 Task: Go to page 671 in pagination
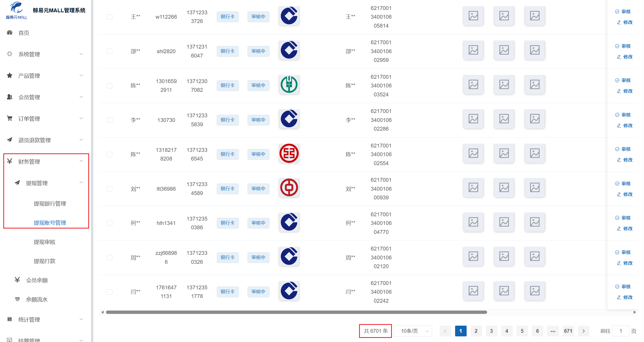click(568, 331)
